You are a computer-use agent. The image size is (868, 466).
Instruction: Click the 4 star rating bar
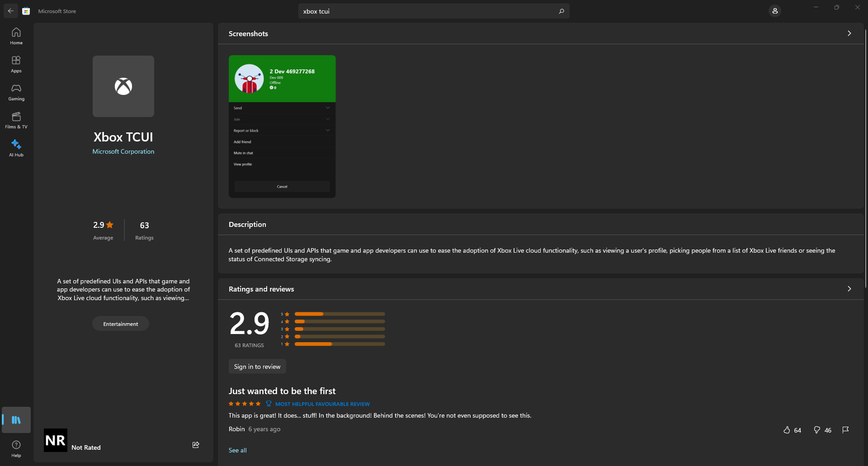[x=340, y=321]
